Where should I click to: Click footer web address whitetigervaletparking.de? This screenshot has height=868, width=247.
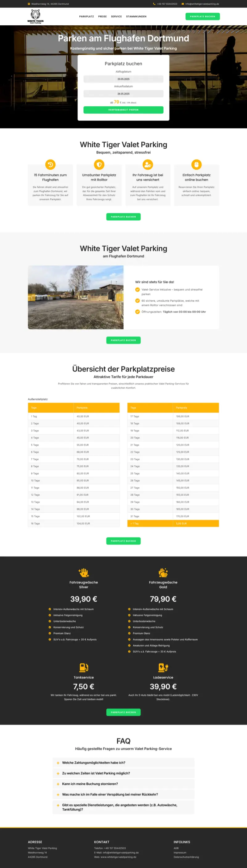click(x=119, y=857)
